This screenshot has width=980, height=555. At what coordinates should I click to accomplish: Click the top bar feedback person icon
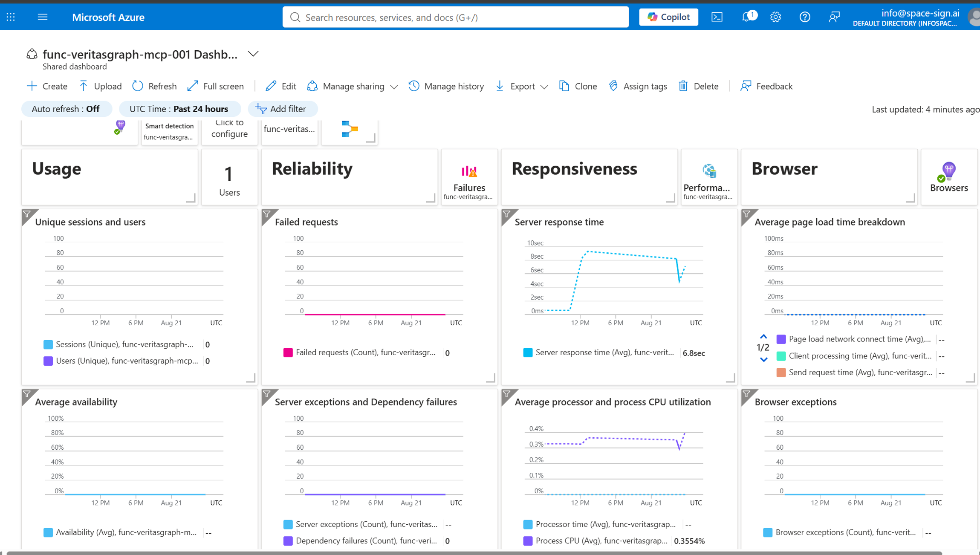[834, 17]
